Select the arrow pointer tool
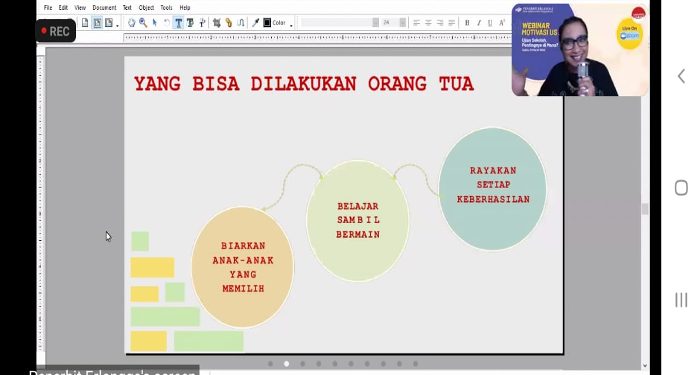The width and height of the screenshot is (700, 375). pos(154,23)
